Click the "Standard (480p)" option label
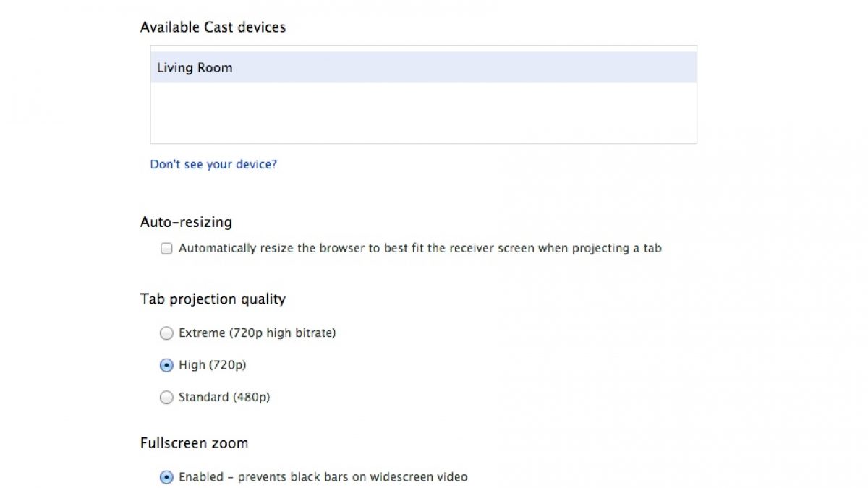Screen dimensions: 868x488 tap(224, 398)
